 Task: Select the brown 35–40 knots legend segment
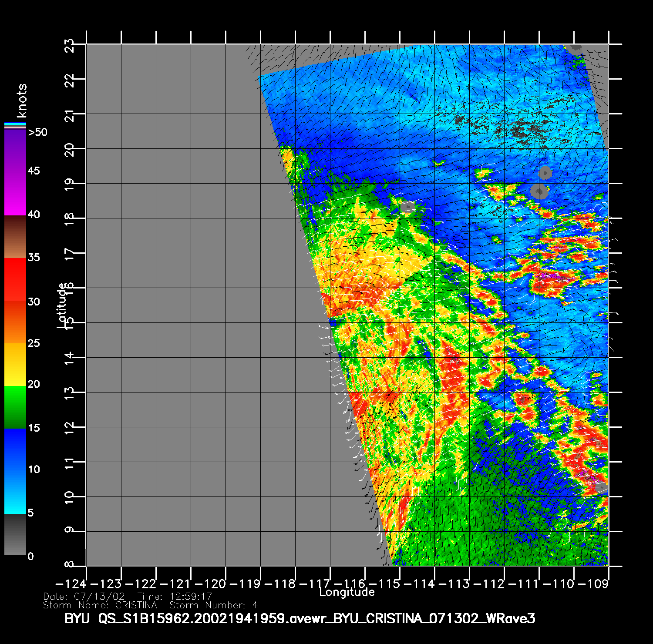click(15, 237)
